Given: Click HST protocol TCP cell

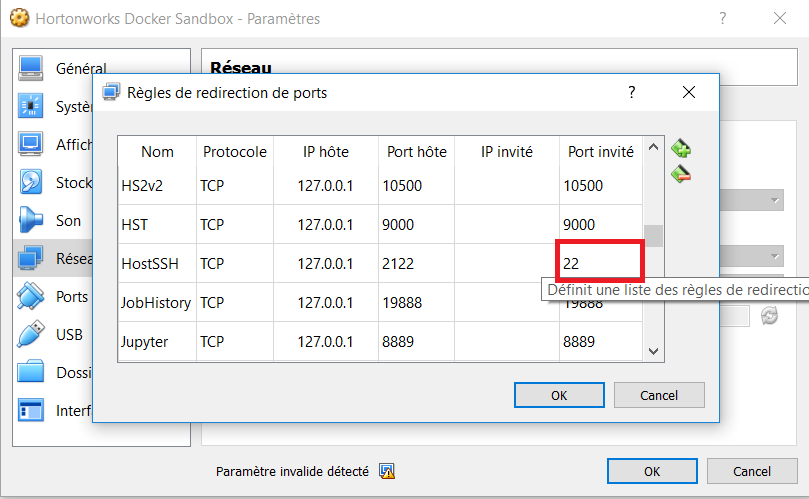Looking at the screenshot, I should [235, 224].
